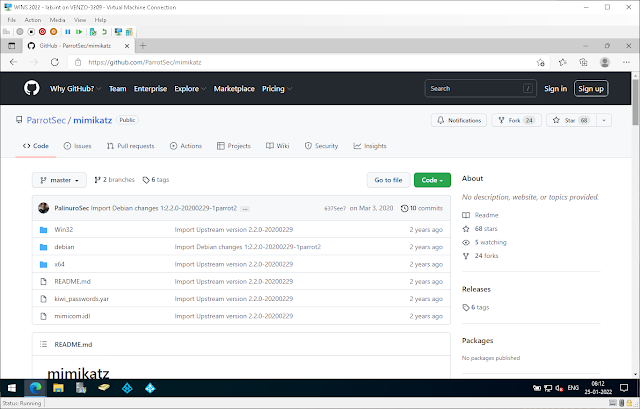Click the VM checkpoint icon
The width and height of the screenshot is (640, 409).
click(x=93, y=32)
